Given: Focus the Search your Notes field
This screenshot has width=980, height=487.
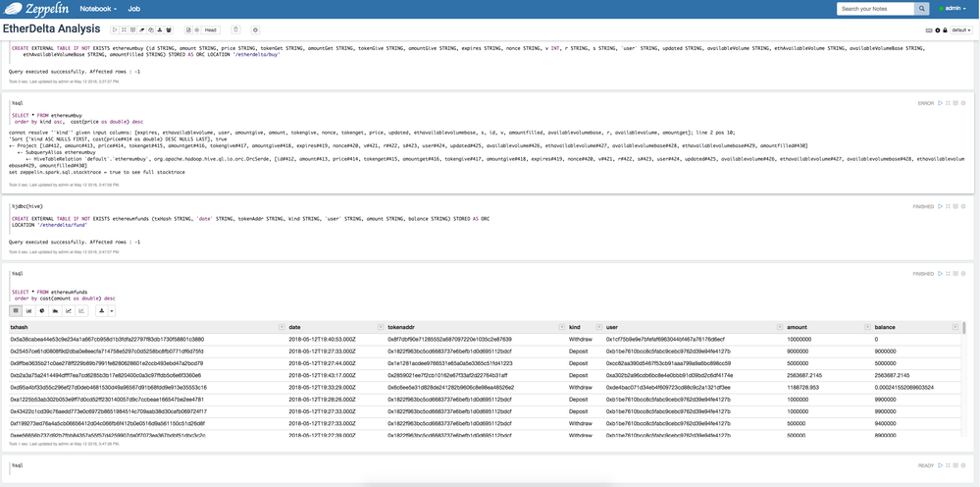Looking at the screenshot, I should (876, 9).
